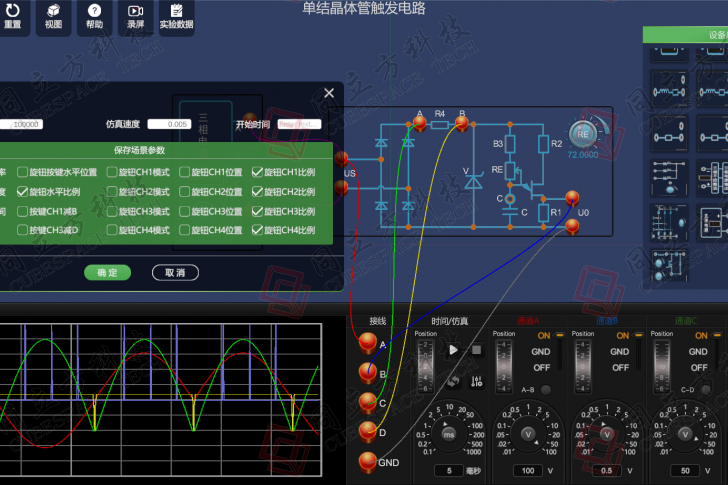
Task: Check the 旋钮CH4位置 checkbox
Action: [184, 230]
